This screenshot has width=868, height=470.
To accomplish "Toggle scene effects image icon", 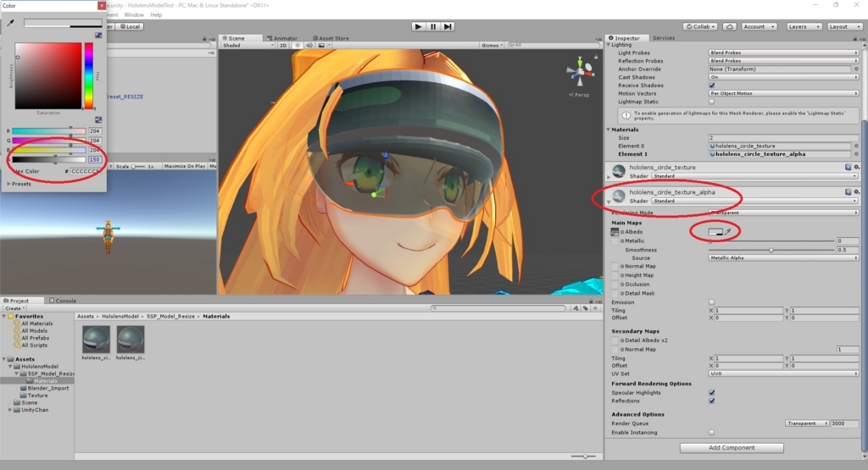I will (x=321, y=46).
